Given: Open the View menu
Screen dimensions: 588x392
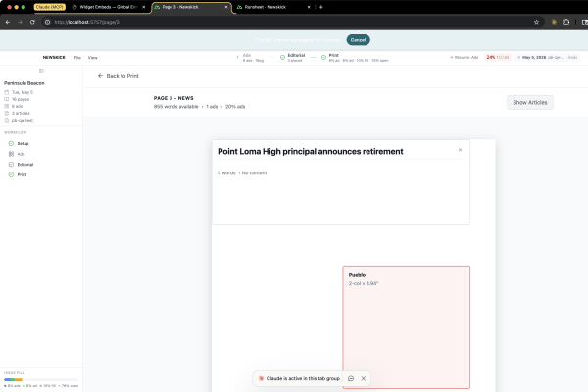Looking at the screenshot, I should click(x=93, y=58).
